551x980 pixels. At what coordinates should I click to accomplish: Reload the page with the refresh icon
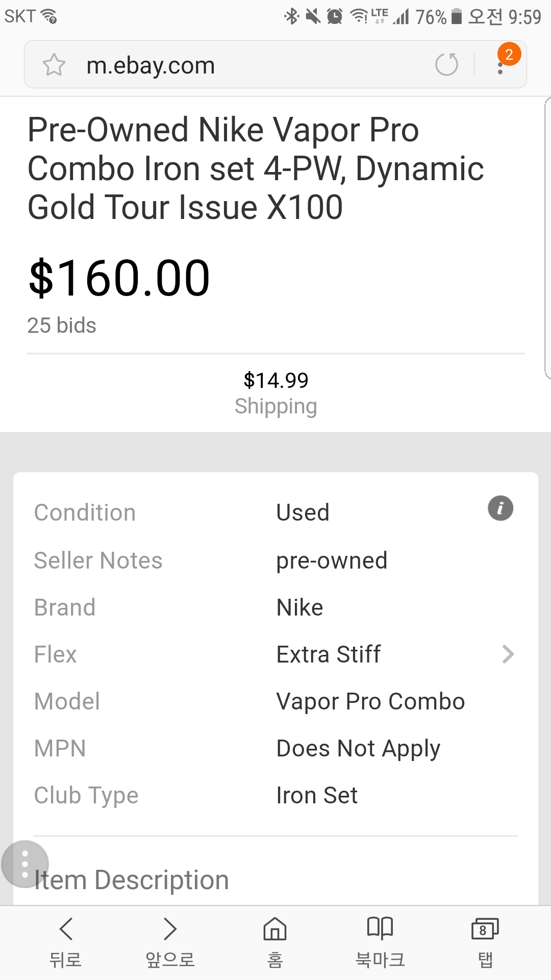pos(446,64)
